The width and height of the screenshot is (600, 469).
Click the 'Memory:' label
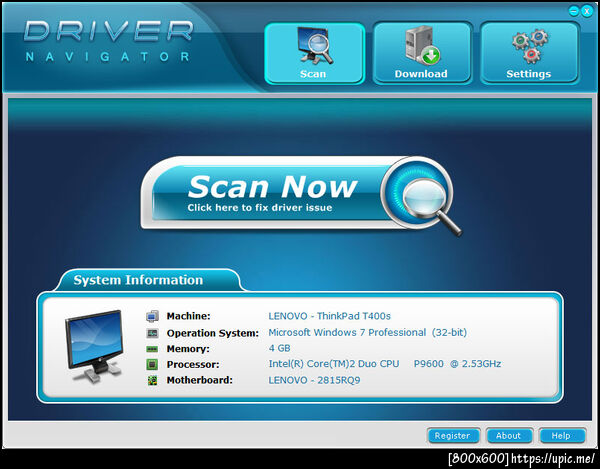point(188,349)
